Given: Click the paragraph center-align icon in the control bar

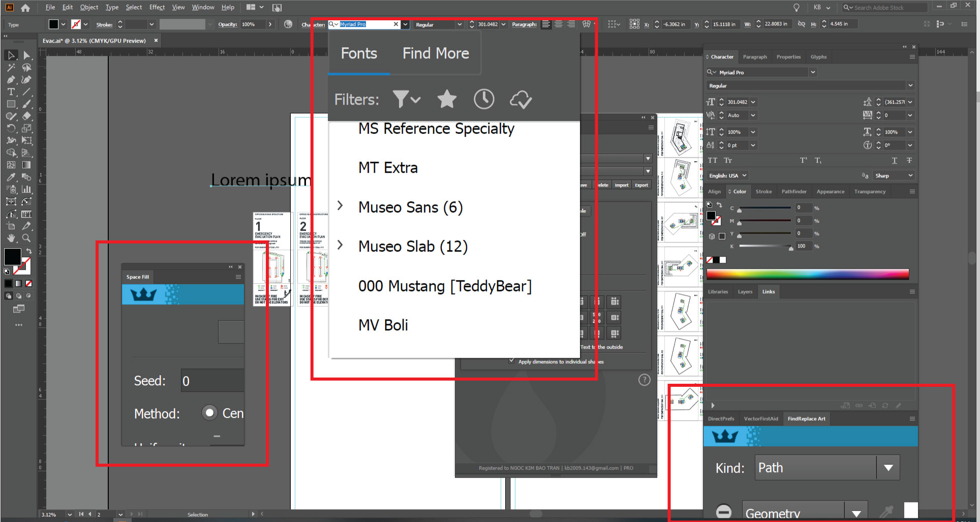Looking at the screenshot, I should click(x=558, y=24).
